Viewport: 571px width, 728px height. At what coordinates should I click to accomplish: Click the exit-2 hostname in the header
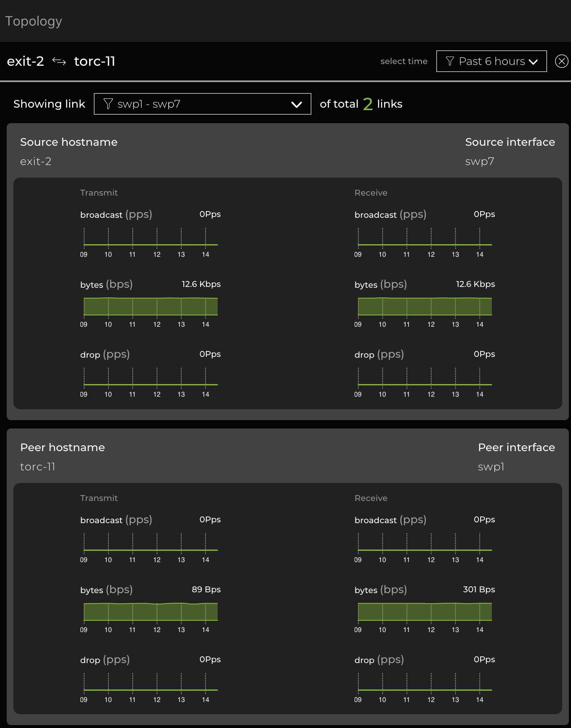26,62
